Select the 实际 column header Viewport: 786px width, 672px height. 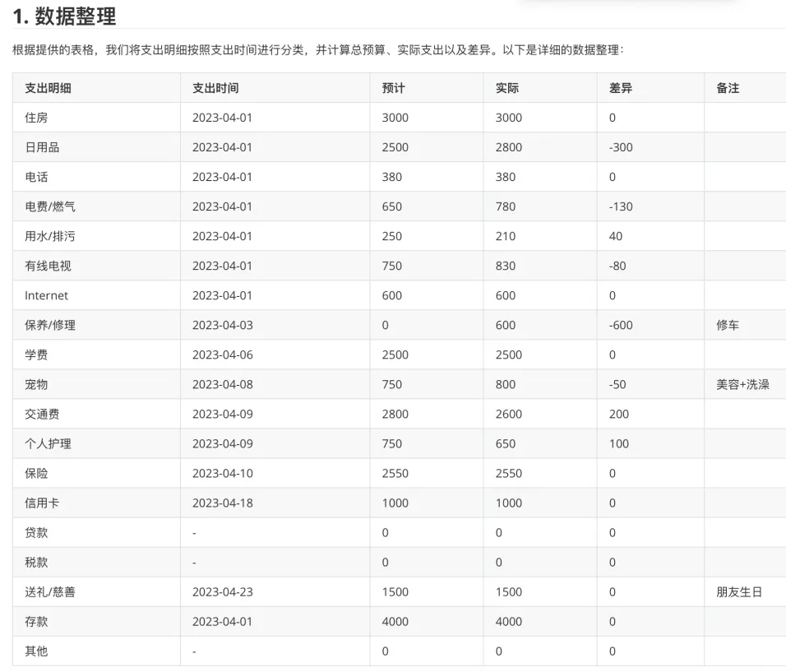[507, 88]
